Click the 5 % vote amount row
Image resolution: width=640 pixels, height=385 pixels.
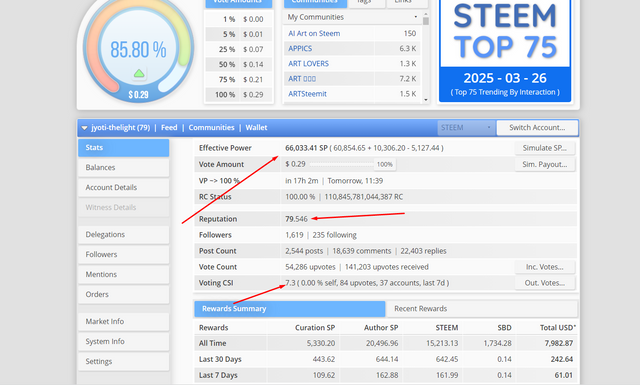(x=239, y=34)
